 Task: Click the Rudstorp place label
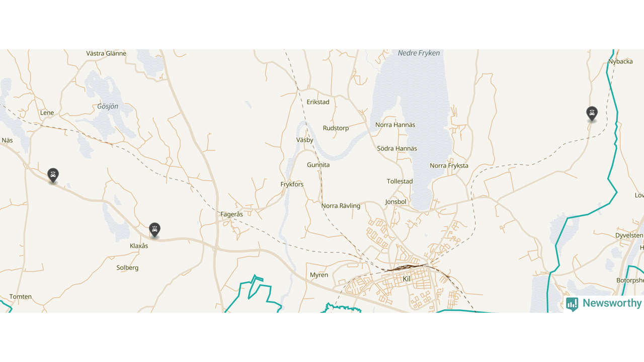pos(336,128)
